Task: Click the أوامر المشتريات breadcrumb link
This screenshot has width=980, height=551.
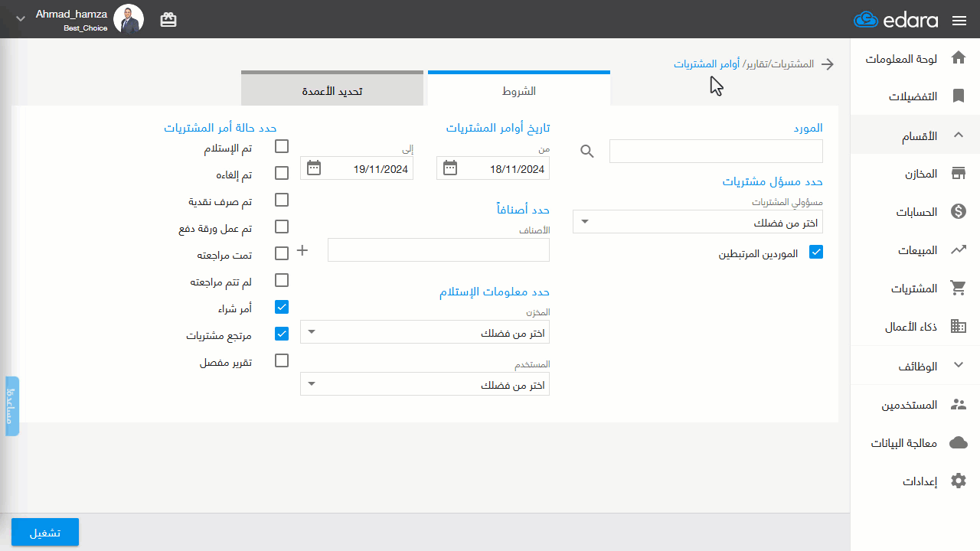Action: click(x=707, y=64)
